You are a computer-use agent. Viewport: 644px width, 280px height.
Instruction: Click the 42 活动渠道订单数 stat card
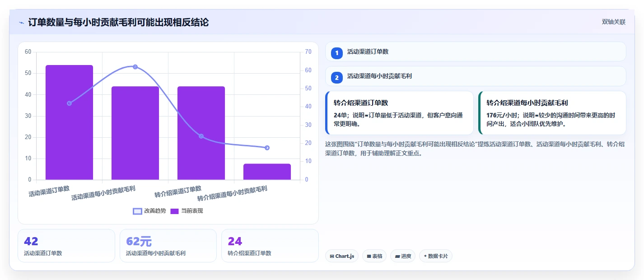tap(66, 246)
